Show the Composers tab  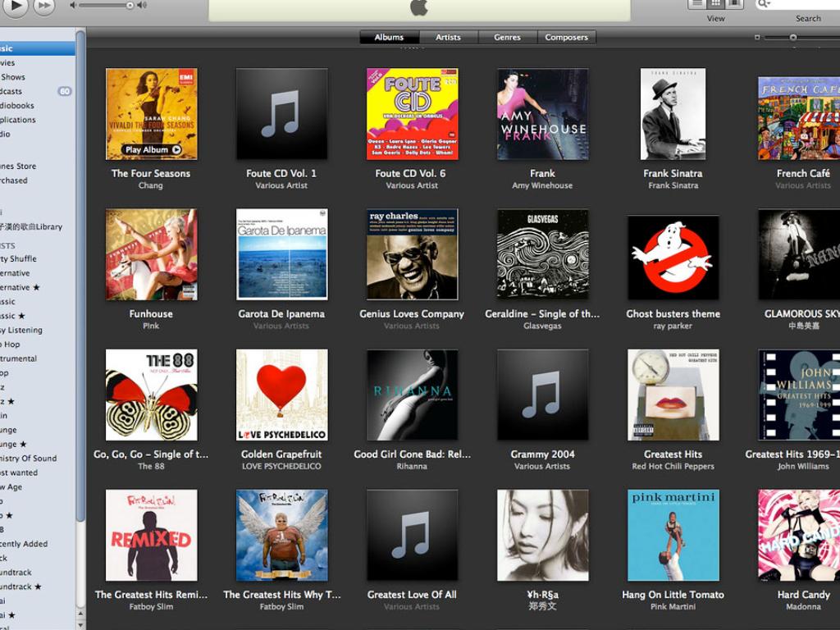tap(566, 37)
